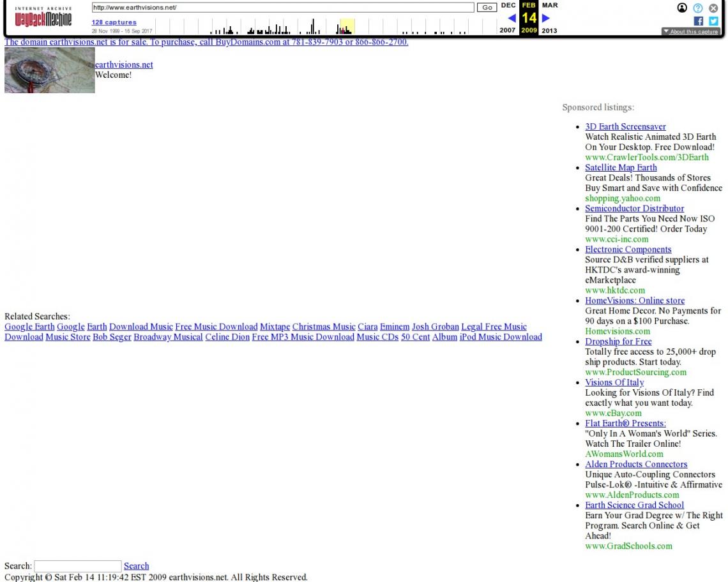This screenshot has height=582, width=728.
Task: Click the AWomansWorld.com green URL
Action: tap(624, 454)
